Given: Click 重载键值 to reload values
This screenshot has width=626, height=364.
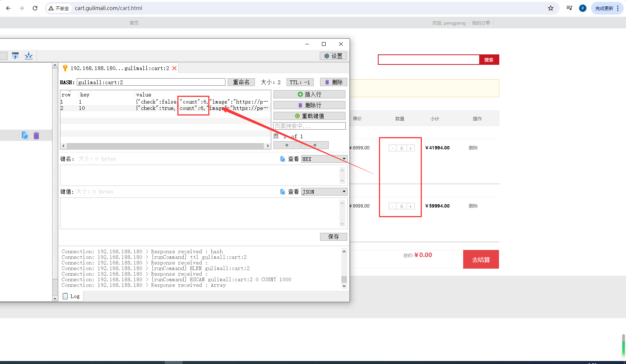Looking at the screenshot, I should point(309,116).
